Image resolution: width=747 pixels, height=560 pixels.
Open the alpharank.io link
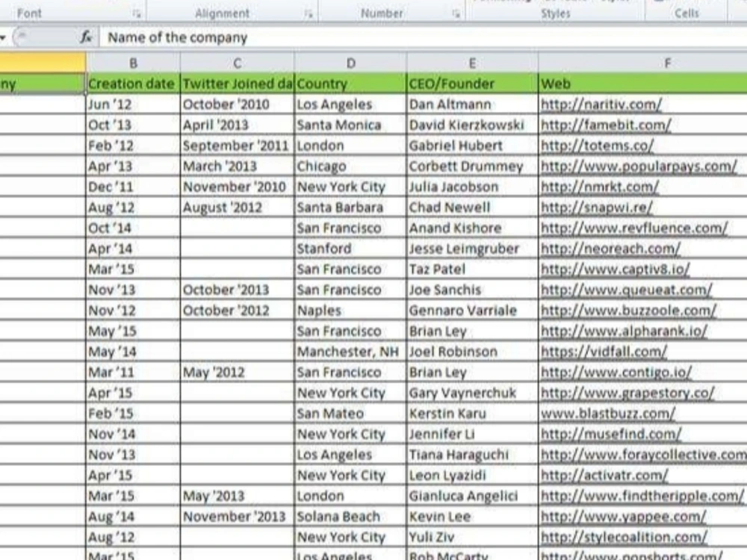pyautogui.click(x=624, y=331)
